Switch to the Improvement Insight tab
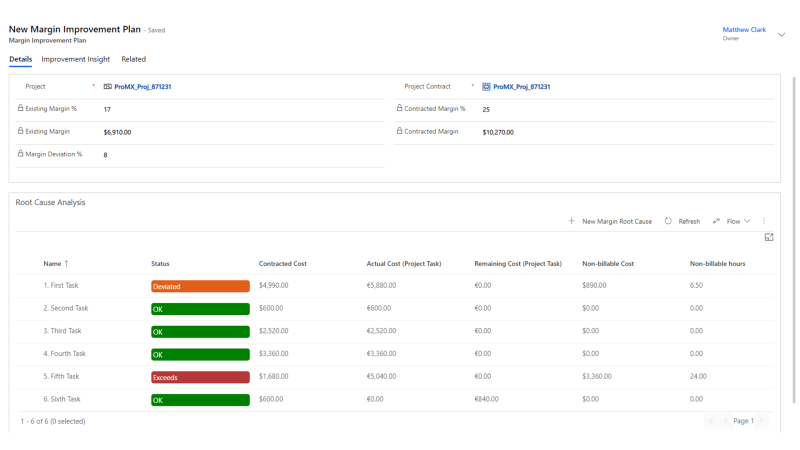 click(76, 60)
